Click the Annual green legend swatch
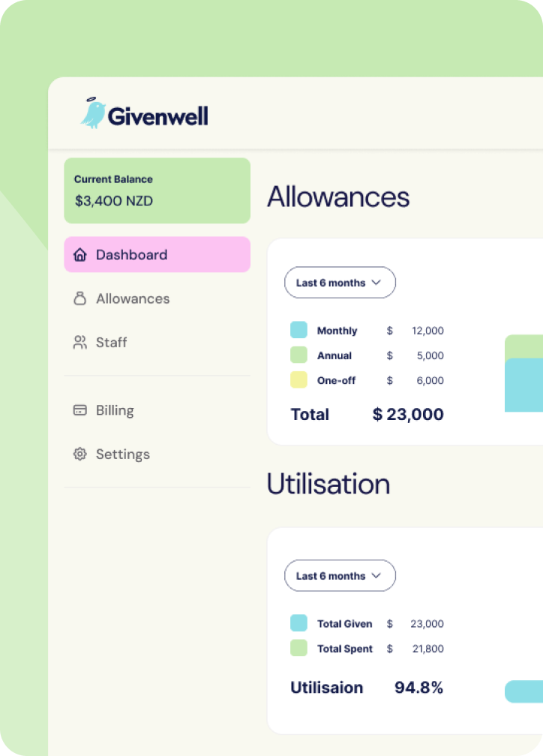Screen dimensions: 543x756 pos(298,355)
